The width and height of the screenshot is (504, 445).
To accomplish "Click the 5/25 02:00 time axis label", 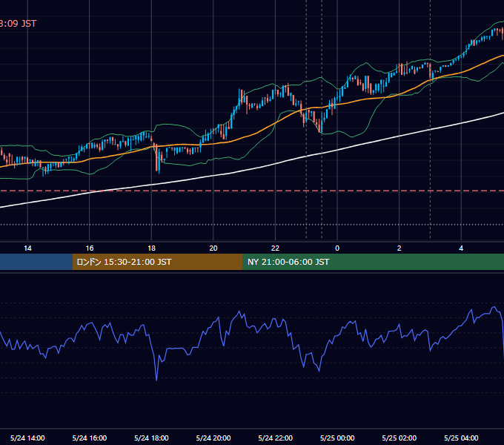I will pos(399,438).
